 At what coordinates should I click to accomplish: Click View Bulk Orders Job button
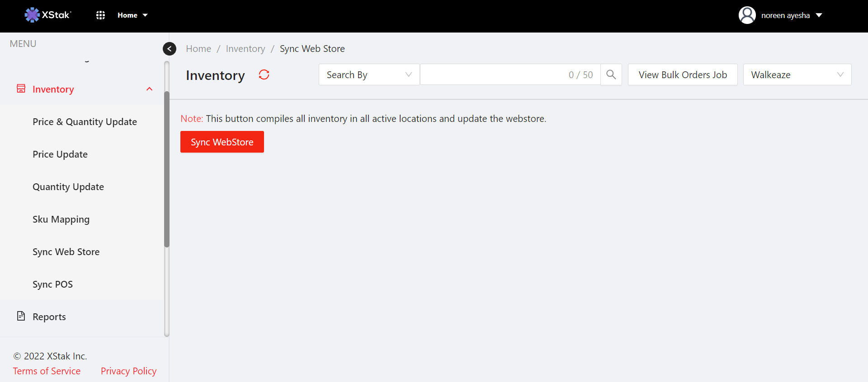point(682,75)
